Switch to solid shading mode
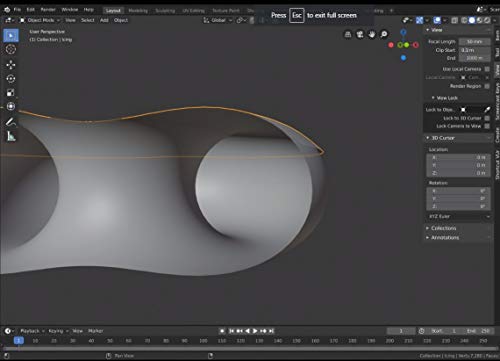500x361 pixels. [x=472, y=20]
